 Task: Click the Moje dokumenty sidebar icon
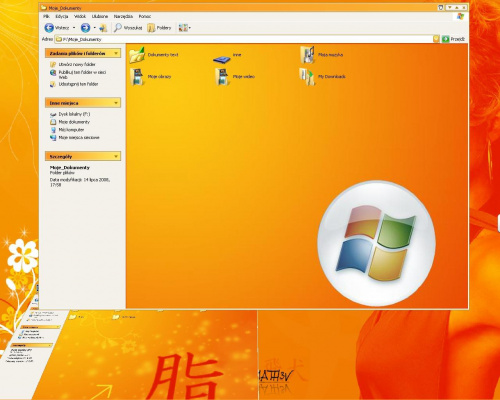(53, 122)
